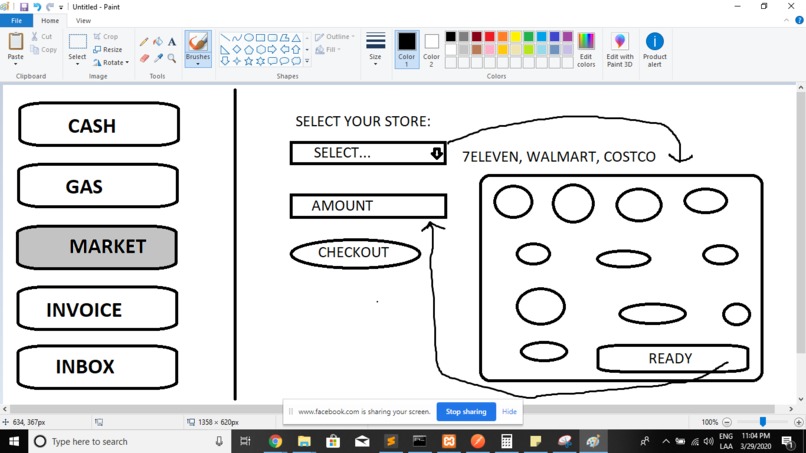The height and width of the screenshot is (453, 806).
Task: Click the Save icon in quick access toolbar
Action: [24, 7]
